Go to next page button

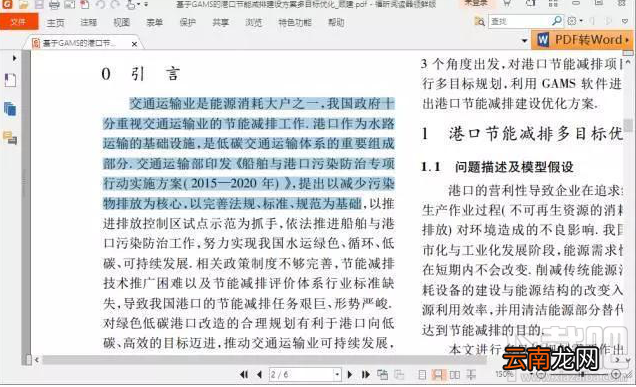point(350,374)
